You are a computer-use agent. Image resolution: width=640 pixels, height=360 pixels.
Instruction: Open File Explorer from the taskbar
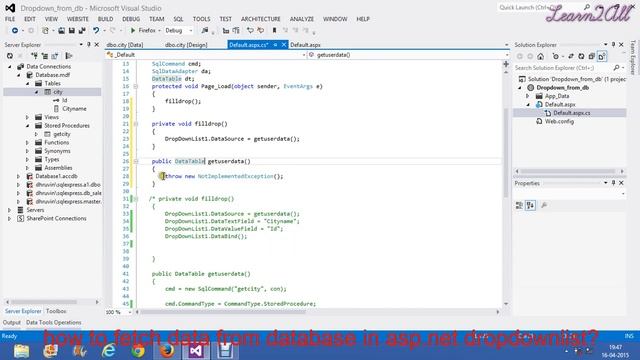21,351
